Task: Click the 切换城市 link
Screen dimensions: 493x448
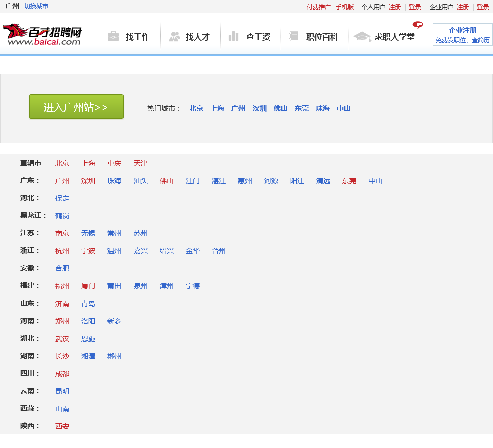Action: [36, 6]
